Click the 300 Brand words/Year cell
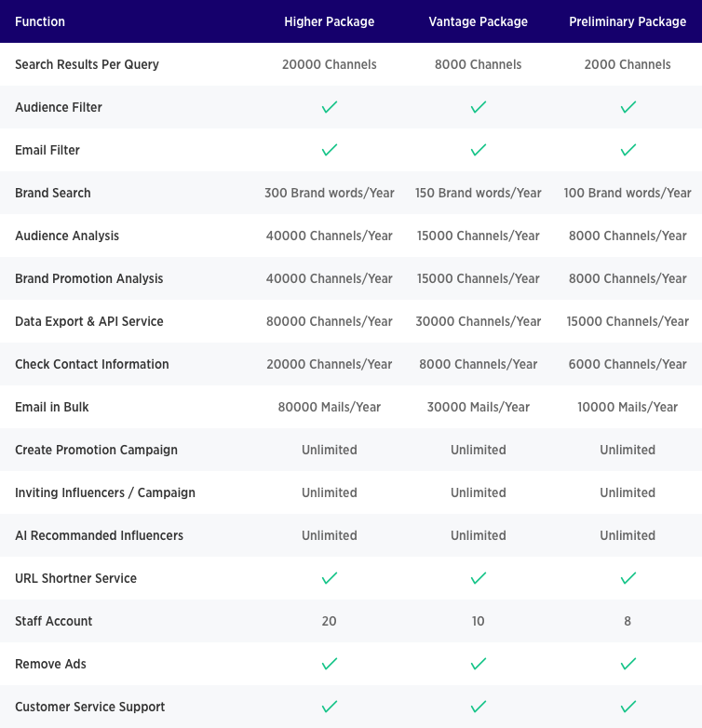 click(329, 193)
